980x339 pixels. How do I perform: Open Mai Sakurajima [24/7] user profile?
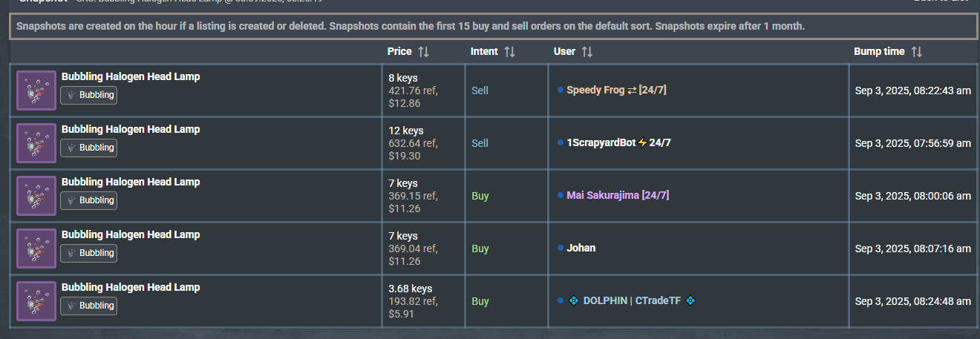(x=618, y=195)
